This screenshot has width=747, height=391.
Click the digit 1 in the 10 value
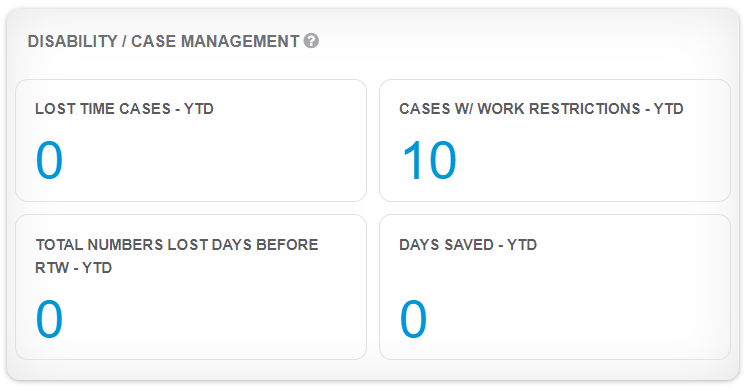tap(413, 160)
